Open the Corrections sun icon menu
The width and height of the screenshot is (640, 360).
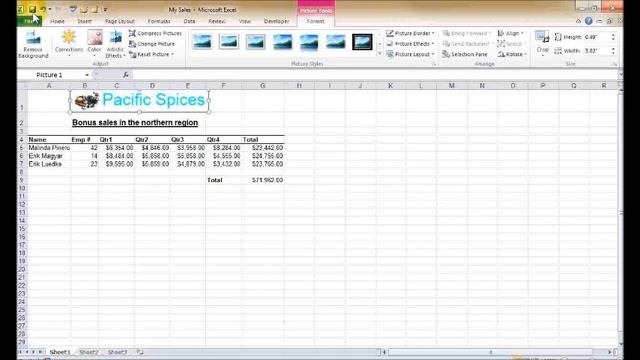coord(69,44)
